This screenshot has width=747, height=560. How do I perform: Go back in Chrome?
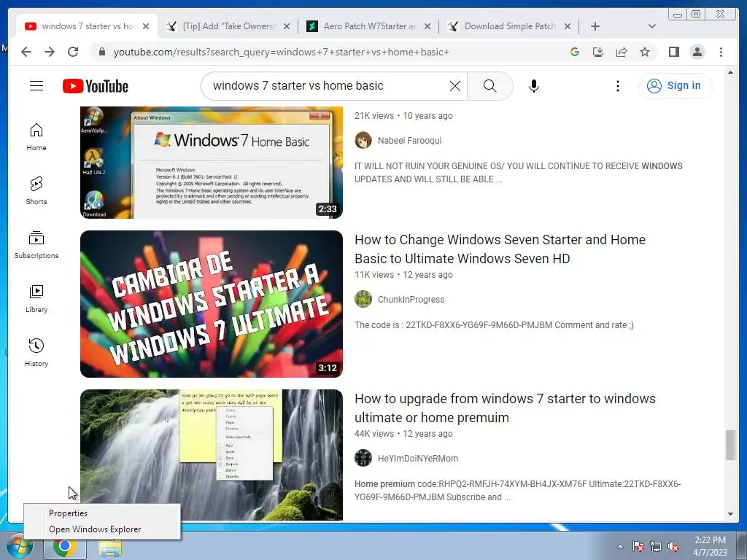26,52
